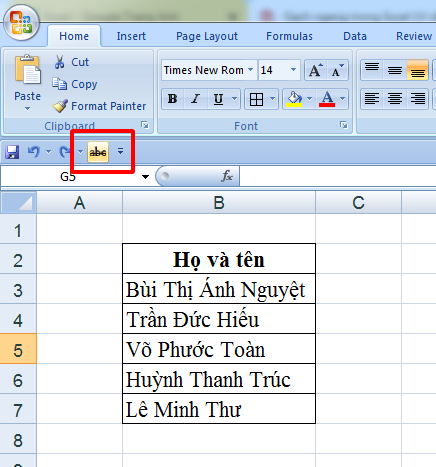Image resolution: width=436 pixels, height=467 pixels.
Task: Click the Strikethrough abc button
Action: pyautogui.click(x=98, y=152)
